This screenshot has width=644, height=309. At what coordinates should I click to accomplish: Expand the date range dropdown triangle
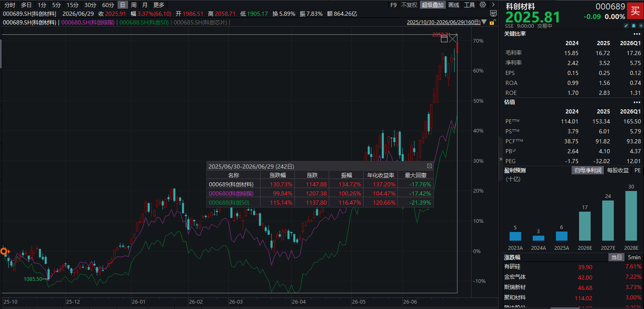point(484,22)
